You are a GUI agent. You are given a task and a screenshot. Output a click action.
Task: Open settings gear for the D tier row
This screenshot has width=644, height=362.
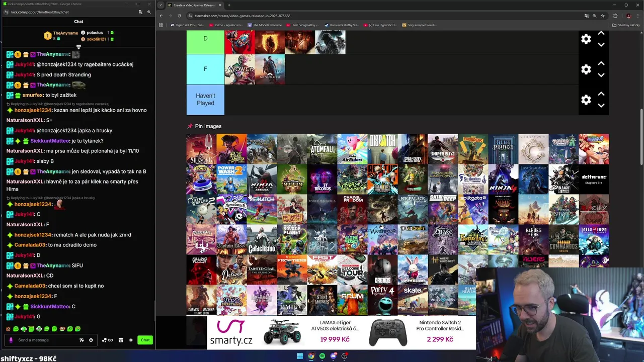(x=586, y=39)
